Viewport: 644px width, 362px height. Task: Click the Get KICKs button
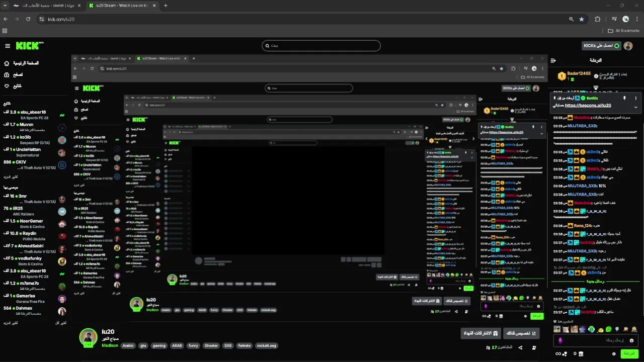(x=601, y=46)
